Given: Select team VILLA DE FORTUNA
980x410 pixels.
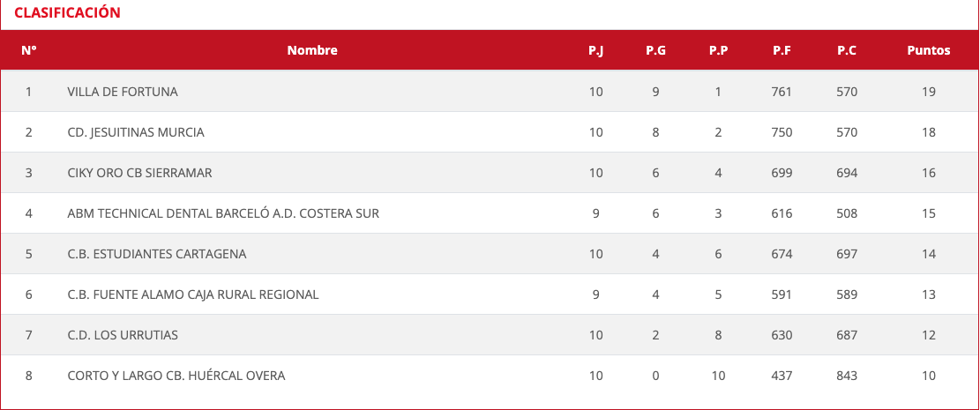Looking at the screenshot, I should (123, 92).
